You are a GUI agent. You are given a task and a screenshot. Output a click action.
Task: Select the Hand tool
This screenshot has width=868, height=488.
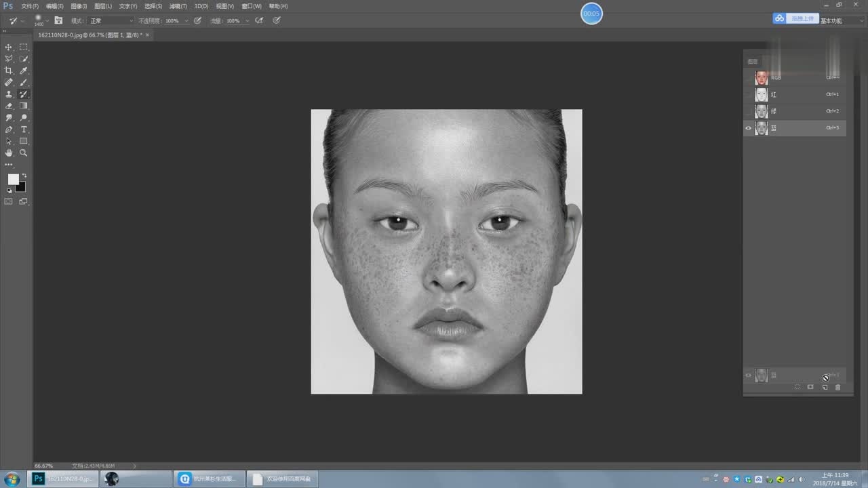pos(9,153)
